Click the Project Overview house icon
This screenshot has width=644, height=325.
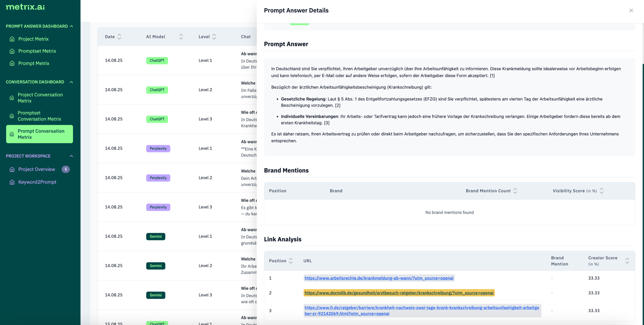pos(12,170)
